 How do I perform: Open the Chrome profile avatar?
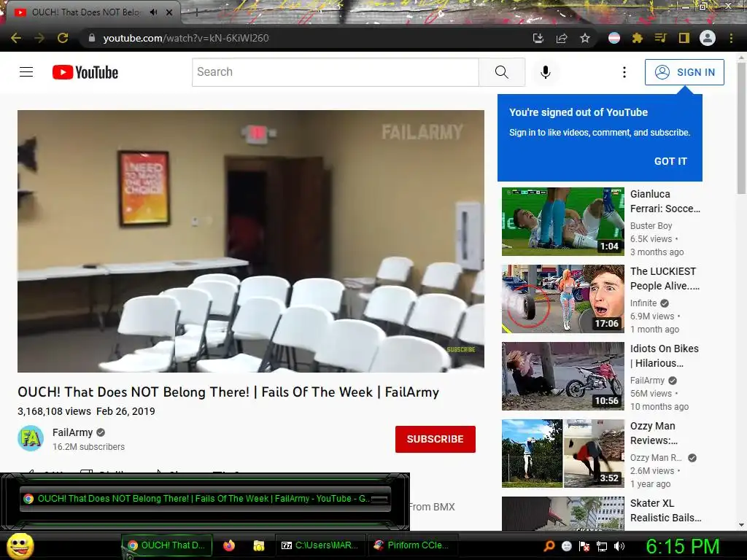[708, 38]
